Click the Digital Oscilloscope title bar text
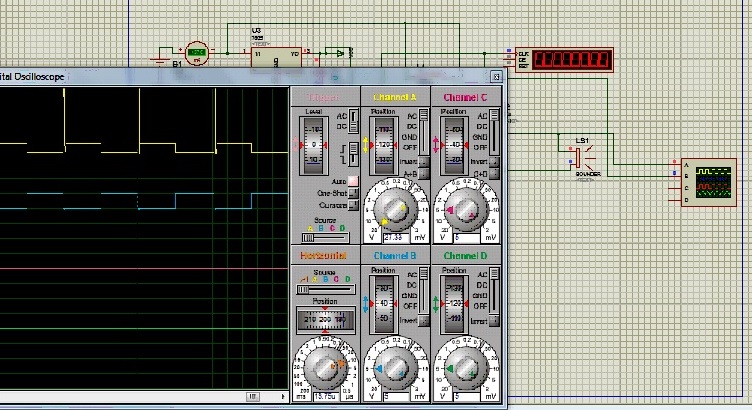 pyautogui.click(x=32, y=77)
